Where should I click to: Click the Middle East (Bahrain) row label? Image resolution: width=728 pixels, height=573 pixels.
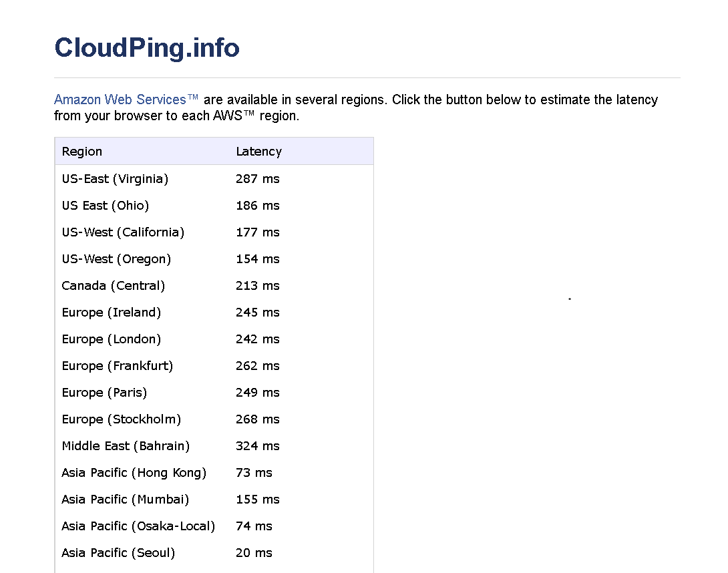click(126, 445)
